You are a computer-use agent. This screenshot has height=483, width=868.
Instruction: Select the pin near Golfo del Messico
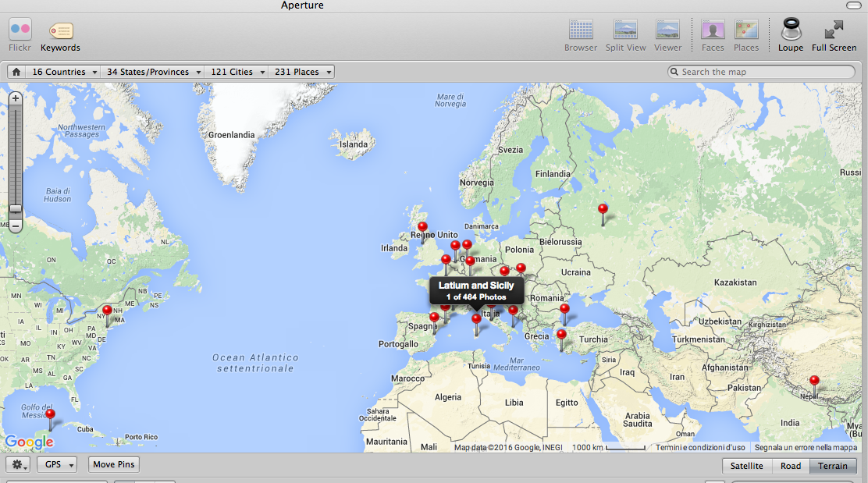[51, 414]
